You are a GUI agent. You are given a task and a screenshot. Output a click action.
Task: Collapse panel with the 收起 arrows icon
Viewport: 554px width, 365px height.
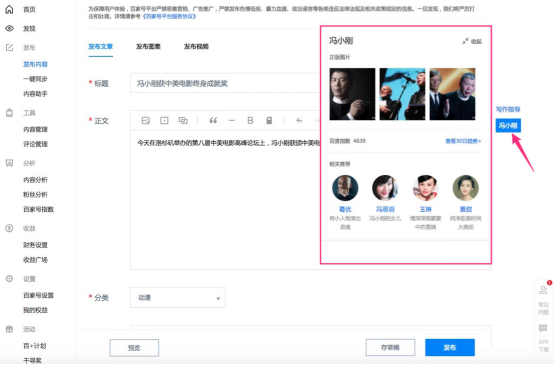[465, 41]
